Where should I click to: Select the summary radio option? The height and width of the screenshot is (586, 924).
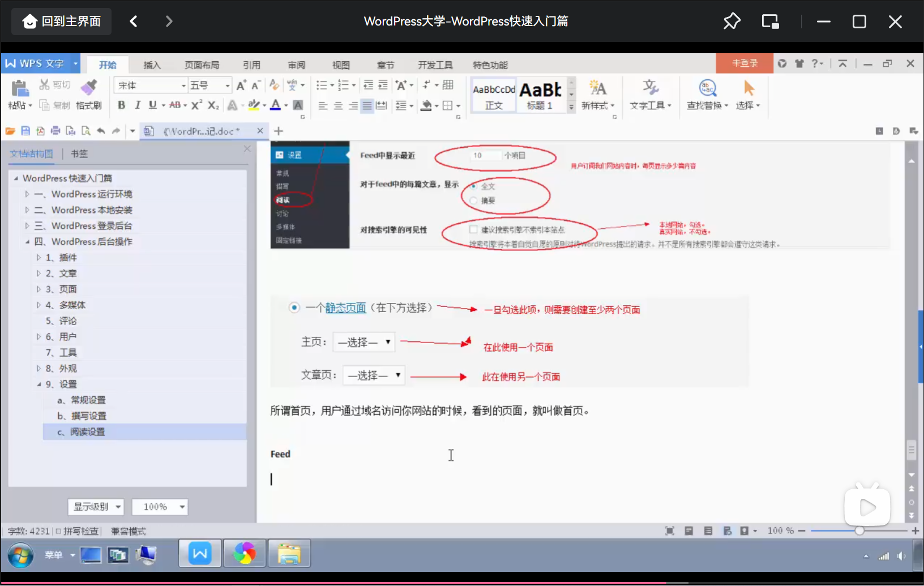(474, 200)
